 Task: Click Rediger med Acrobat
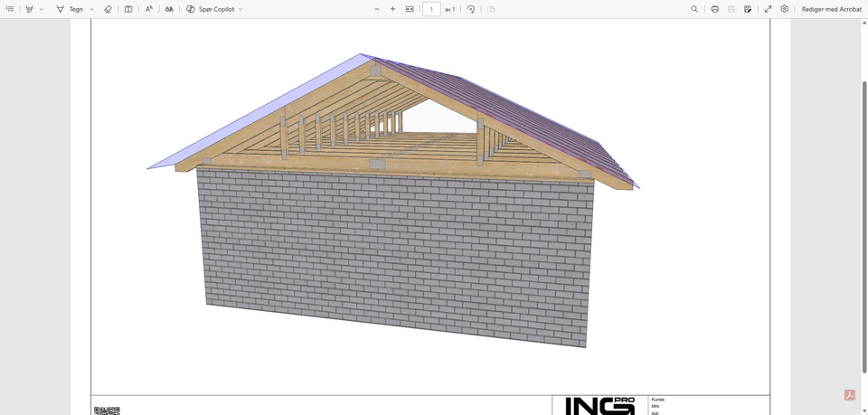tap(832, 9)
